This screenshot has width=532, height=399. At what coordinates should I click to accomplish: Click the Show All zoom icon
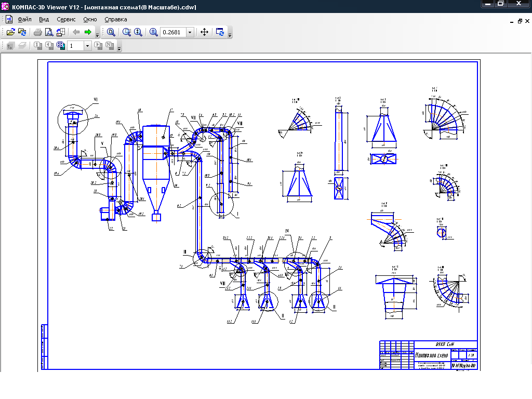[x=111, y=32]
